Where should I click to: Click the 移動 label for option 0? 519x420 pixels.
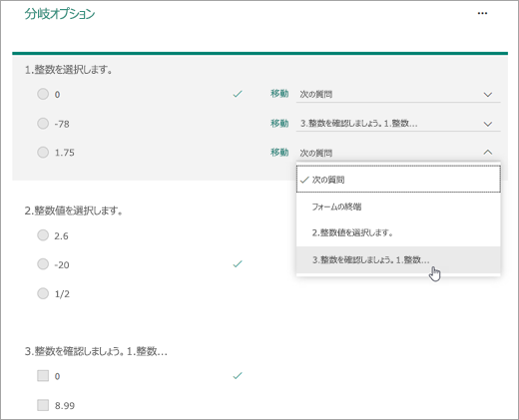click(279, 94)
